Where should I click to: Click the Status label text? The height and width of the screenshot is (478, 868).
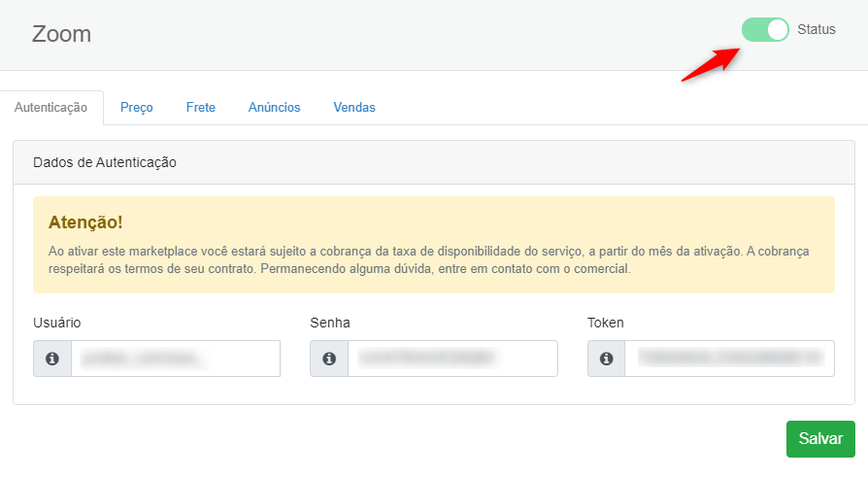(816, 29)
